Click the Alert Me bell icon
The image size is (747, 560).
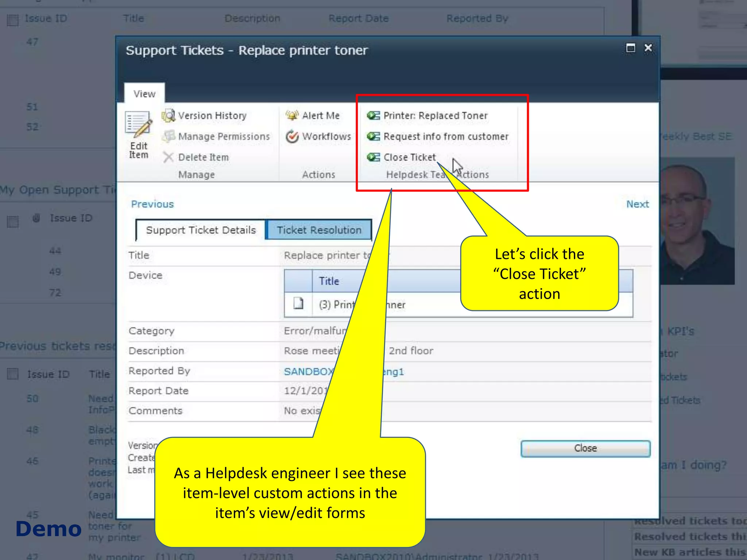pyautogui.click(x=292, y=116)
